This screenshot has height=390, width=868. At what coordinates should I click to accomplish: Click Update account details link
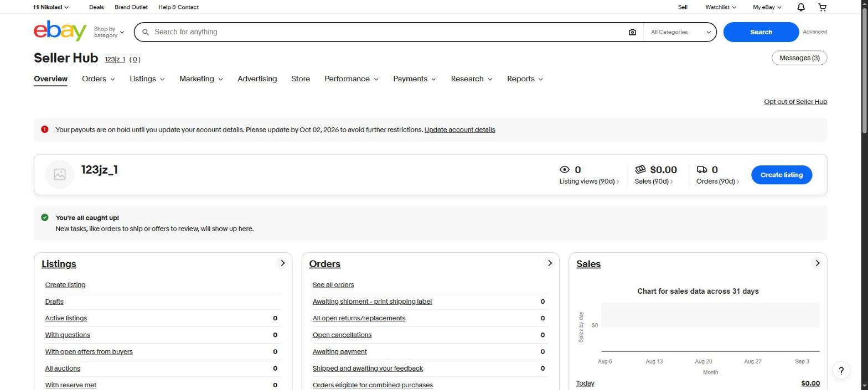coord(459,129)
